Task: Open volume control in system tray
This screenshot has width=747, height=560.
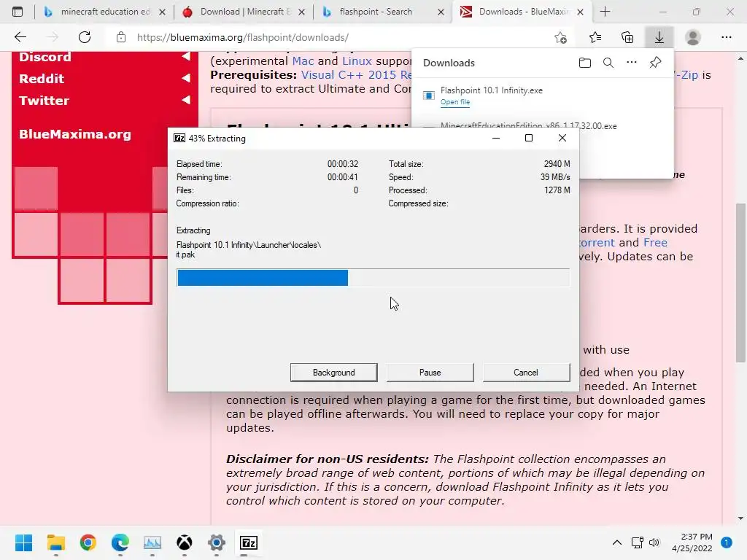Action: 654,542
